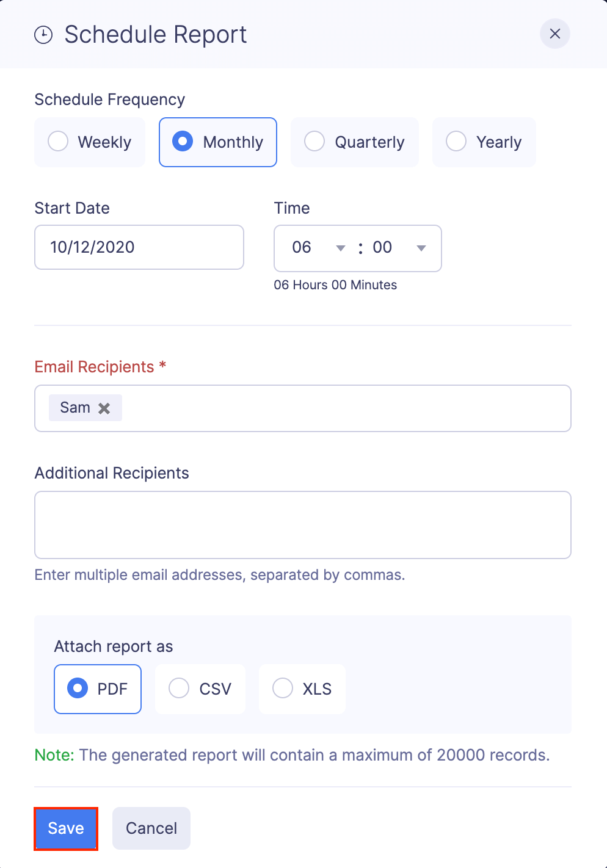Click the Schedule Report title text

pos(156,35)
